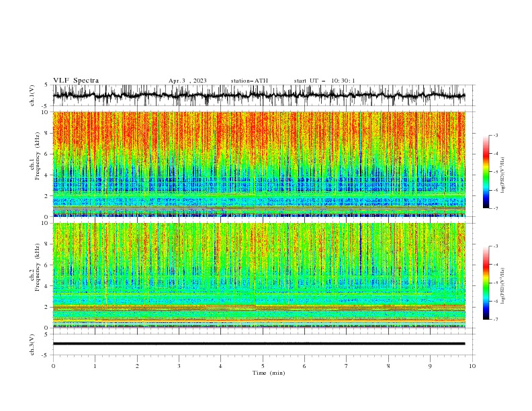The image size is (532, 411).
Task: Click the flat ch.3 voltage trace
Action: pyautogui.click(x=259, y=344)
